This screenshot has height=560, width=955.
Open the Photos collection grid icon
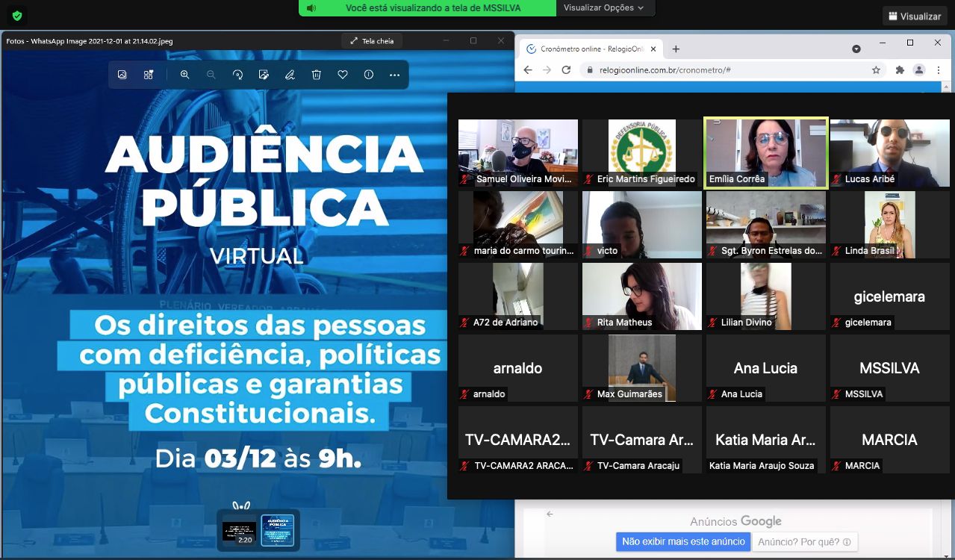click(149, 75)
